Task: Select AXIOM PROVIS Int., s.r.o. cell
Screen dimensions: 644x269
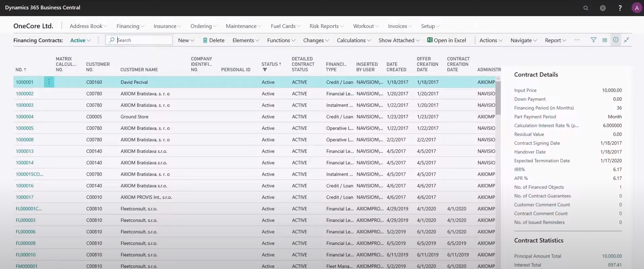Action: tap(146, 197)
